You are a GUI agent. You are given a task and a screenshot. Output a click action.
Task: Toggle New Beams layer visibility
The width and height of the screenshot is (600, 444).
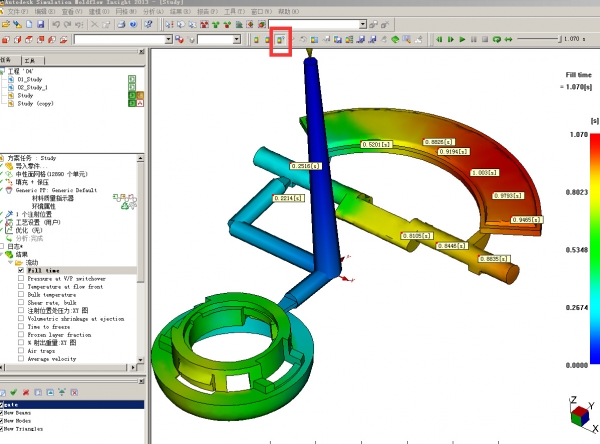coord(2,413)
